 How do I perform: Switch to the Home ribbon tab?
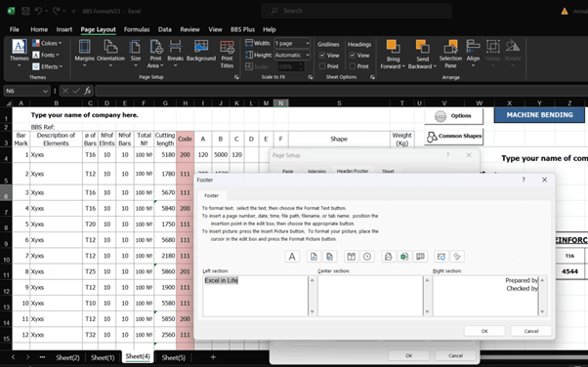point(39,29)
